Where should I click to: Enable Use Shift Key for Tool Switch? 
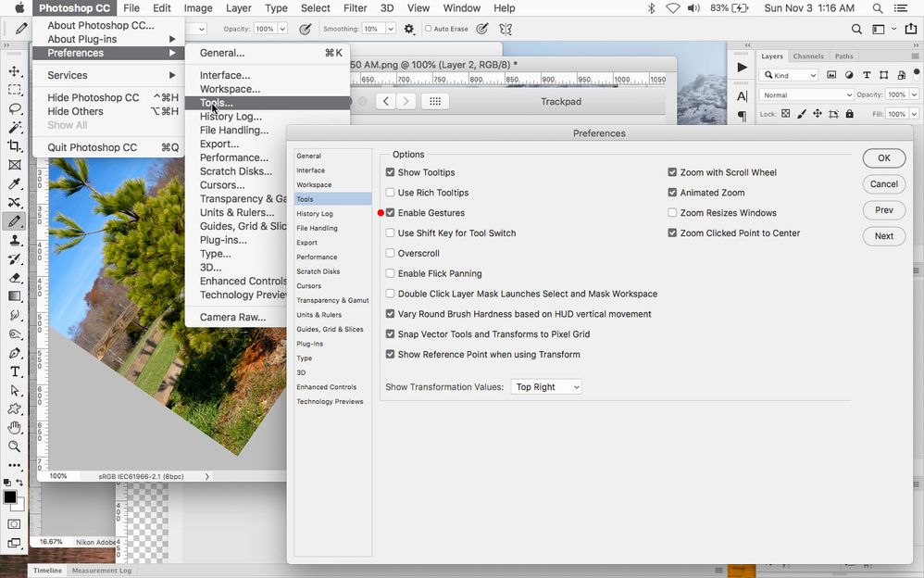click(390, 233)
